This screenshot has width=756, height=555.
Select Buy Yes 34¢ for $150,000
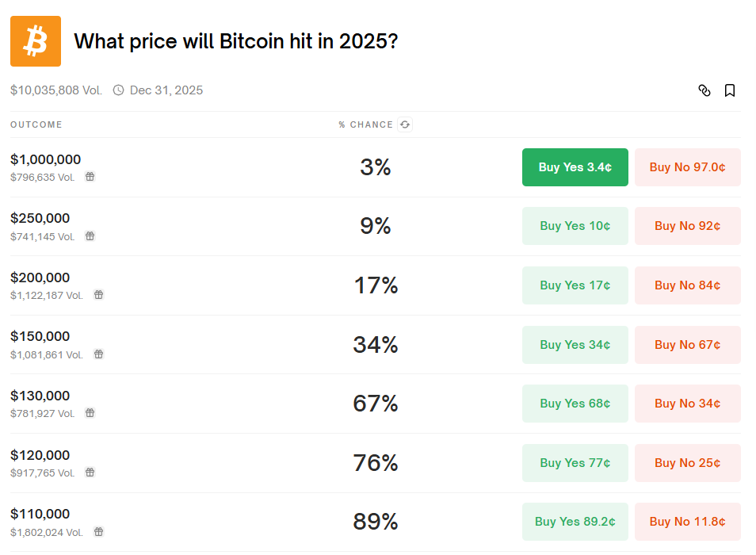tap(575, 345)
